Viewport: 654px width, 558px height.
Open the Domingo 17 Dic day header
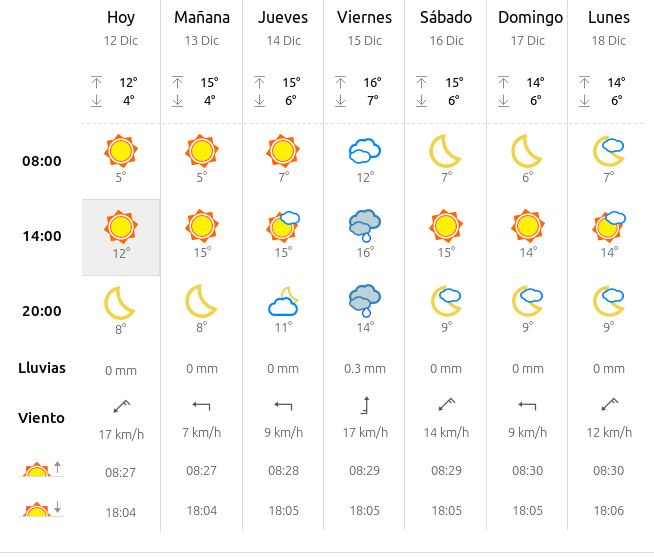[x=530, y=28]
